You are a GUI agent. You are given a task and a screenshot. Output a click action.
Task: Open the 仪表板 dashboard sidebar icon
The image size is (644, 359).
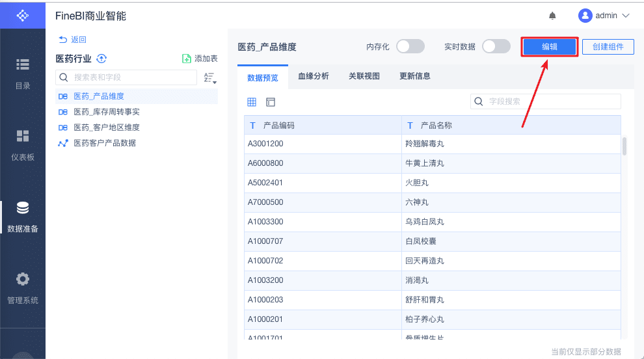click(23, 136)
